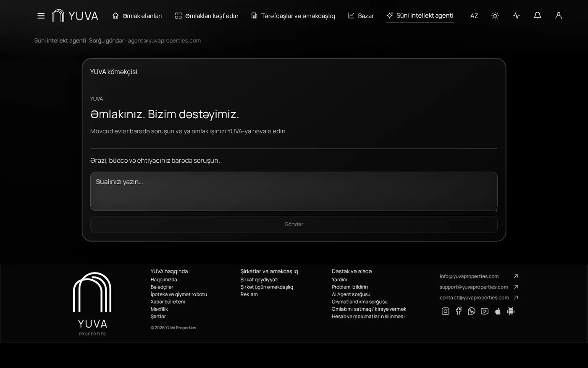The width and height of the screenshot is (588, 368).
Task: Click the YUVA Properties footer logo
Action: [x=92, y=304]
